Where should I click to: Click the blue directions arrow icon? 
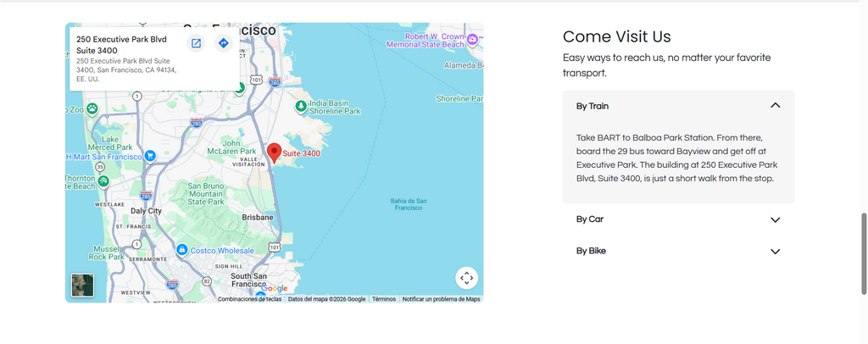point(223,43)
